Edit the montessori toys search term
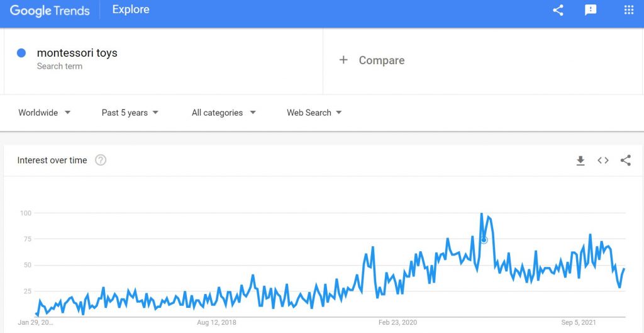Viewport: 644px width, 333px height. coord(77,53)
